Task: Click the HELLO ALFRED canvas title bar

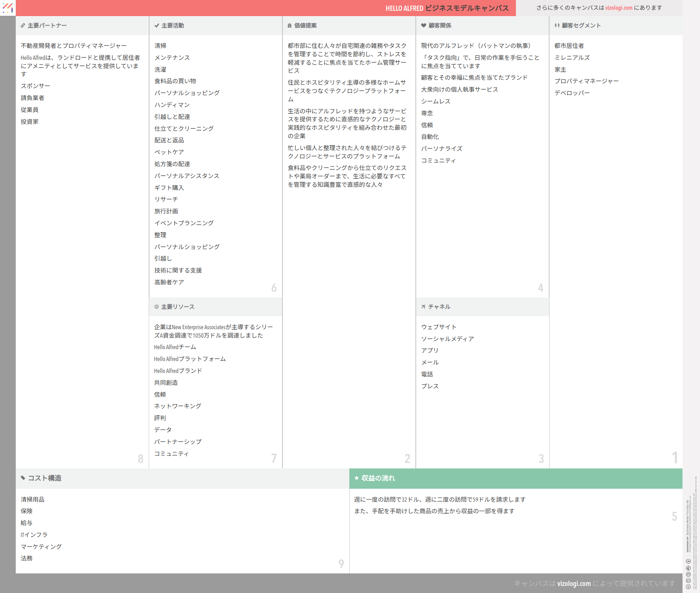Action: 447,8
